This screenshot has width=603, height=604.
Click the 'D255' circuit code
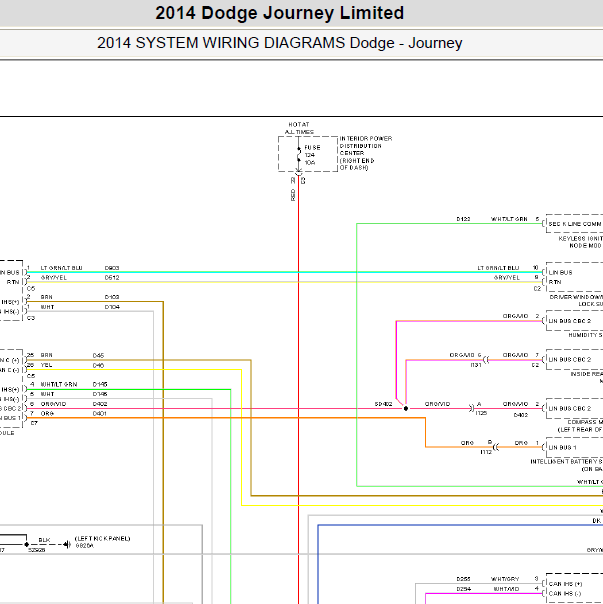tap(464, 579)
